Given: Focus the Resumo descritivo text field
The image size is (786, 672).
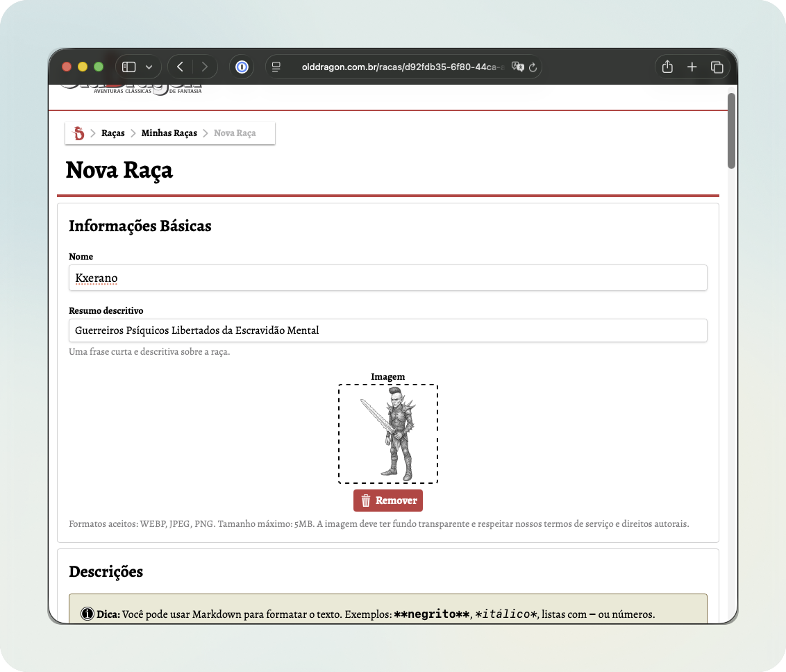Looking at the screenshot, I should point(387,330).
